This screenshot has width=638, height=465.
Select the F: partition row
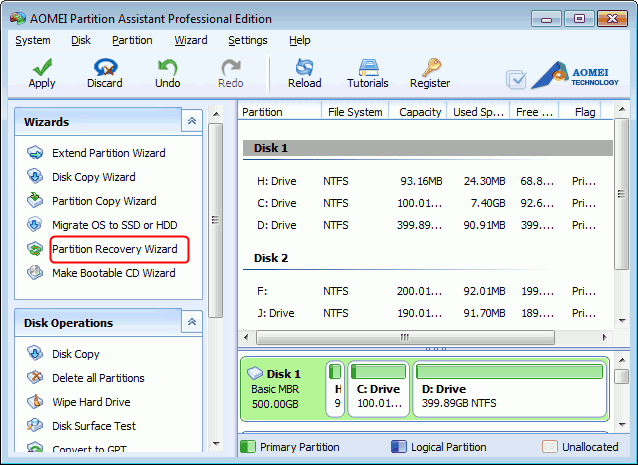426,291
